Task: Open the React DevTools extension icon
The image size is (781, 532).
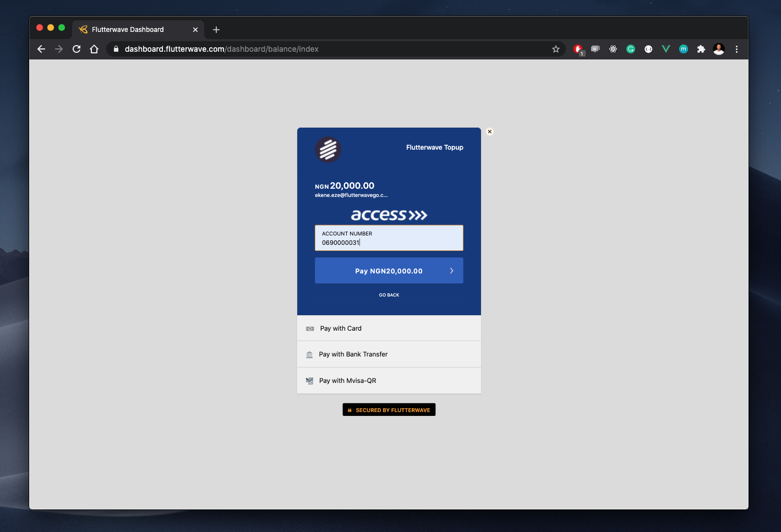Action: point(613,49)
